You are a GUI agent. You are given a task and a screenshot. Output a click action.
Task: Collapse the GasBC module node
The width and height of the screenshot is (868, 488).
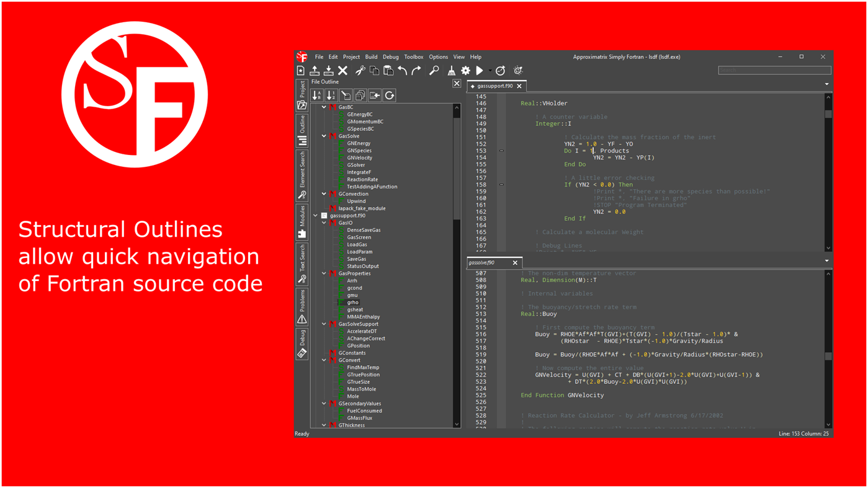click(324, 107)
